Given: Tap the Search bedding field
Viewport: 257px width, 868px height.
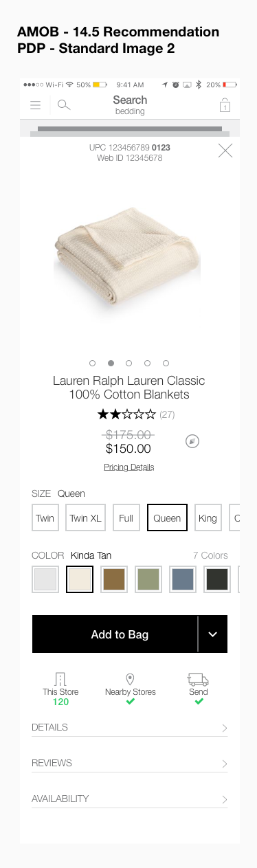Looking at the screenshot, I should [130, 105].
